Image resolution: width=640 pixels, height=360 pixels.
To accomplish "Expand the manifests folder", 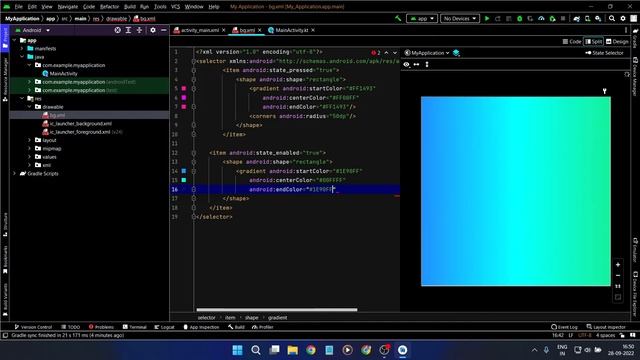I will (x=22, y=49).
